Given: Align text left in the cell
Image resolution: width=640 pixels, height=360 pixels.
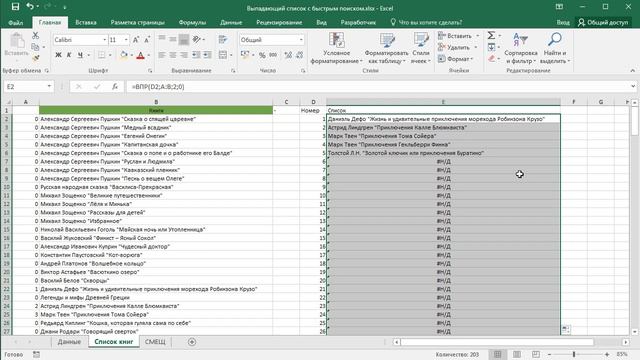Looking at the screenshot, I should tap(162, 55).
